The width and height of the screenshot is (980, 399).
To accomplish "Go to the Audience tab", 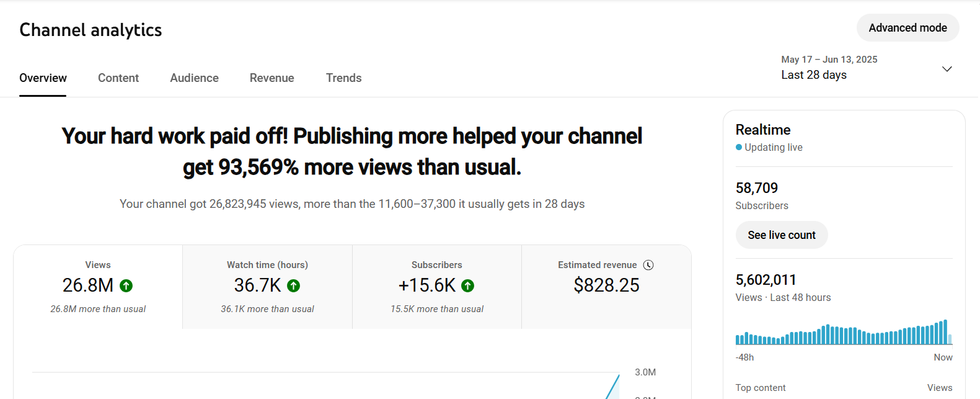I will click(x=195, y=78).
